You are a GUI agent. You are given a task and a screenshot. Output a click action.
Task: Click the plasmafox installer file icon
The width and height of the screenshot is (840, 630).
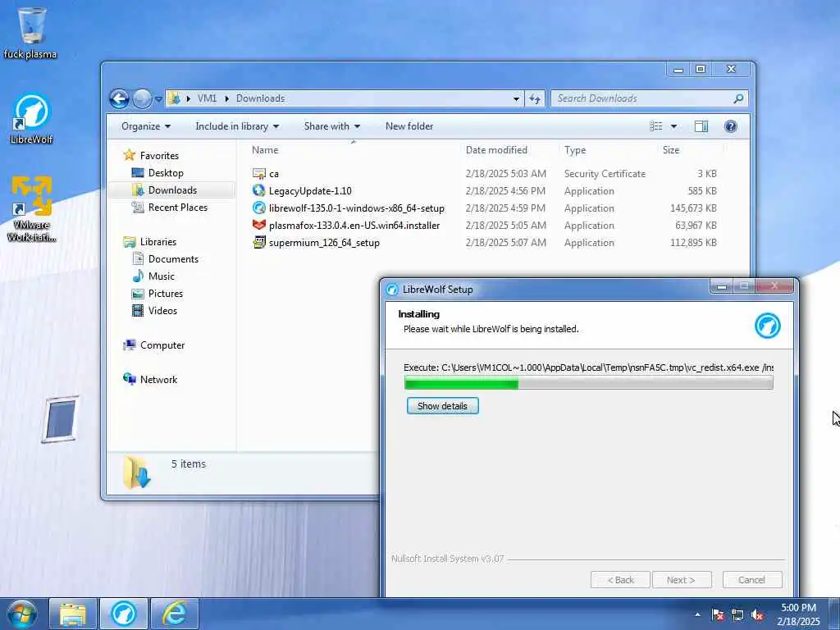click(258, 225)
